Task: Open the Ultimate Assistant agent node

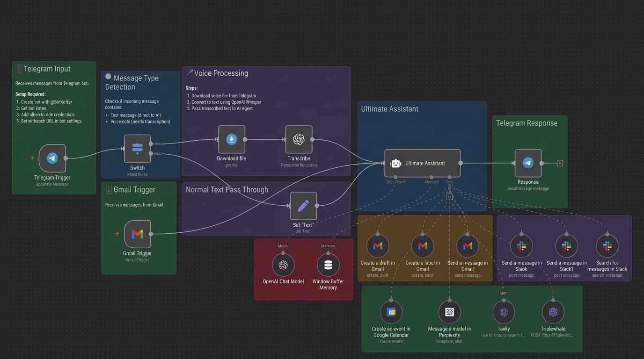Action: 422,163
